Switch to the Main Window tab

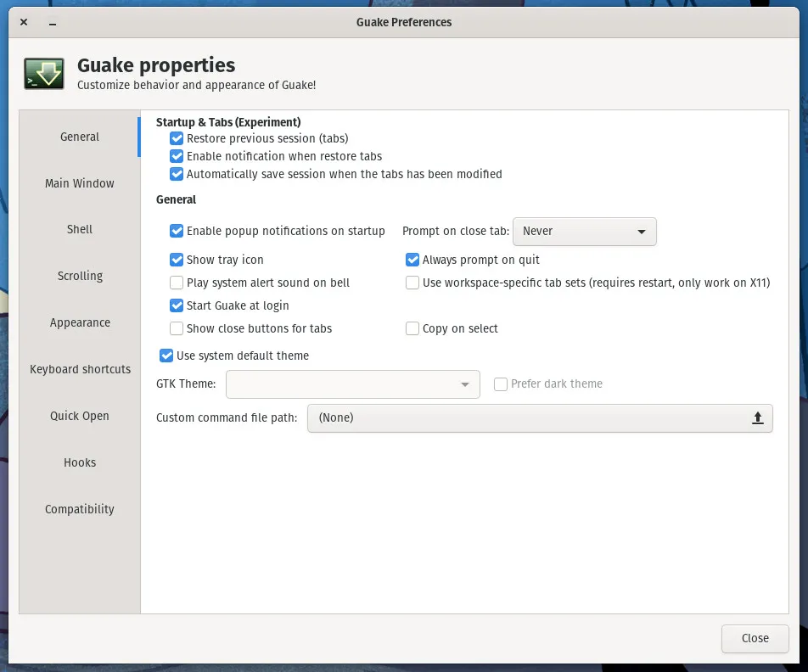80,183
